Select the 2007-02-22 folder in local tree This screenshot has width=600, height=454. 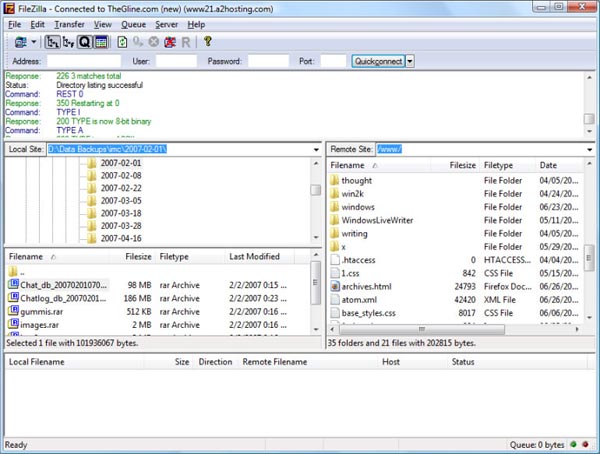click(121, 188)
